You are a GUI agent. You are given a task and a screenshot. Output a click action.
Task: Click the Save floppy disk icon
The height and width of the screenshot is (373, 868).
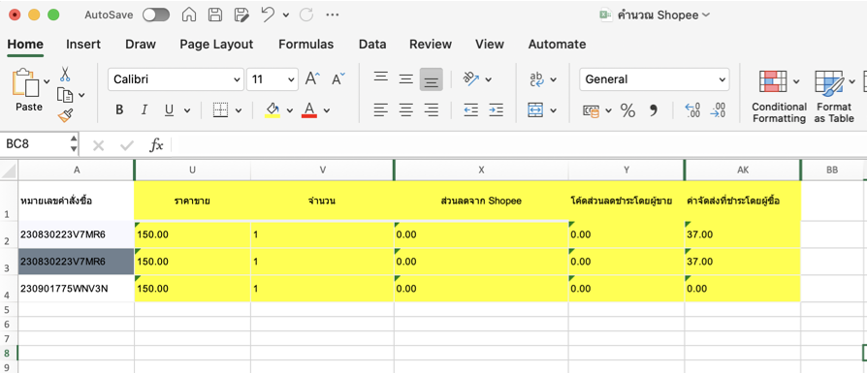click(x=214, y=15)
